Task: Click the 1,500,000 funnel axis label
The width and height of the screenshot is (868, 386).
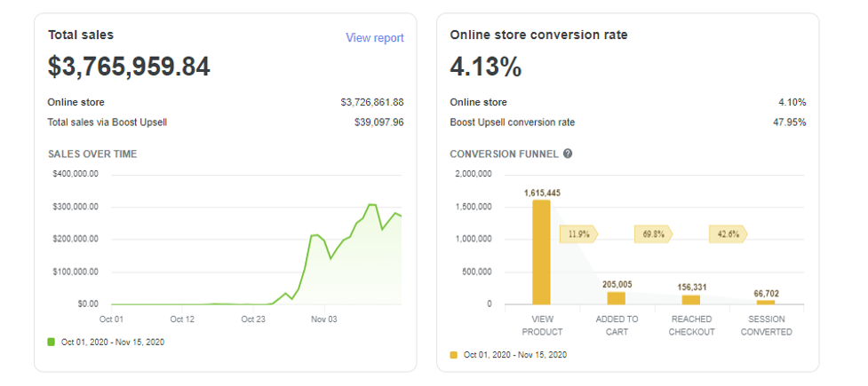Action: [474, 207]
